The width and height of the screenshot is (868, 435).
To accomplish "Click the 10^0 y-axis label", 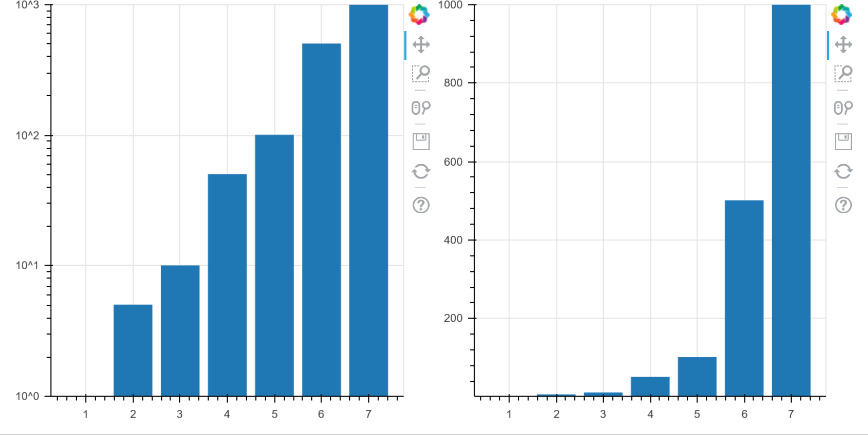I will (27, 396).
